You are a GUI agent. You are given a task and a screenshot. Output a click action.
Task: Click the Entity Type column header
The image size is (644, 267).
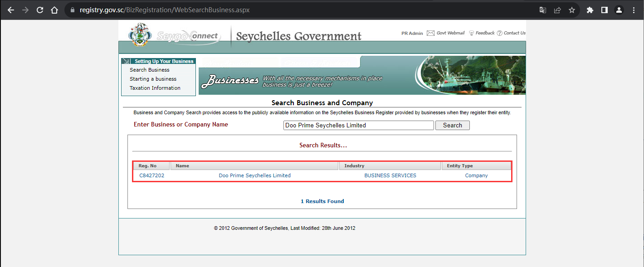point(476,166)
